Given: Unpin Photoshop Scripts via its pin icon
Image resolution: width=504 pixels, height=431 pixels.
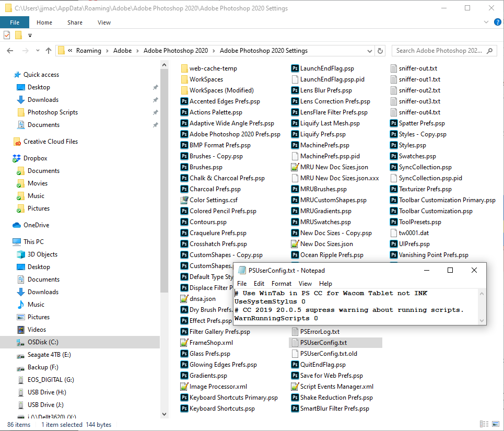Looking at the screenshot, I should tap(155, 112).
